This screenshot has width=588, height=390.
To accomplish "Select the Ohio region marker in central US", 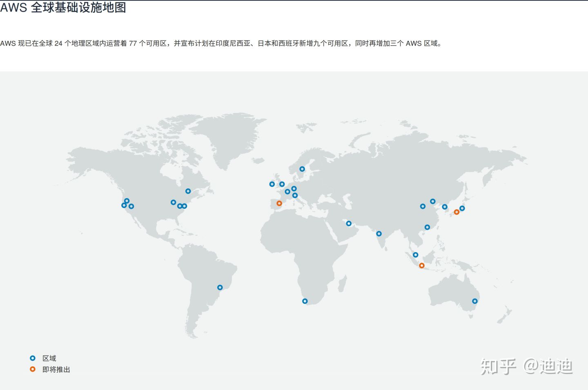I will point(173,202).
